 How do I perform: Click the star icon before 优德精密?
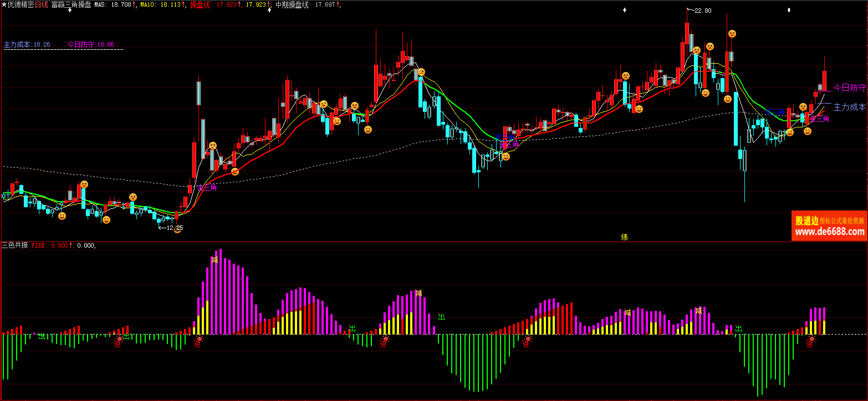pyautogui.click(x=4, y=4)
